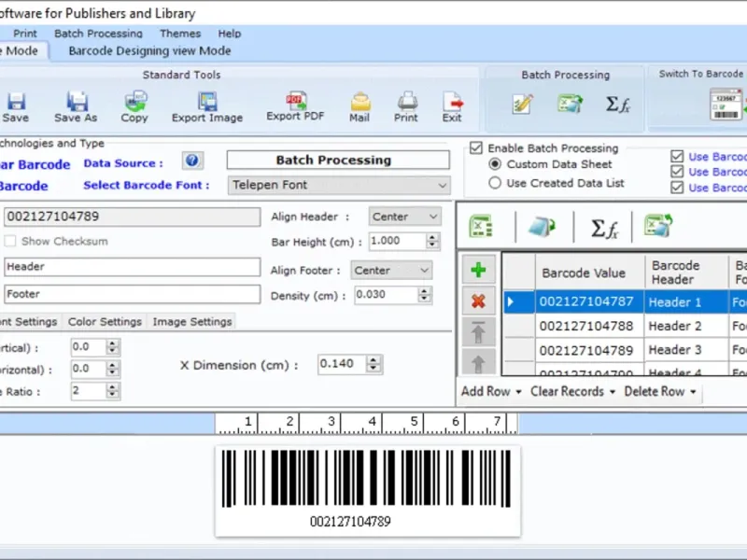747x560 pixels.
Task: Click the Print printer icon
Action: pyautogui.click(x=407, y=101)
